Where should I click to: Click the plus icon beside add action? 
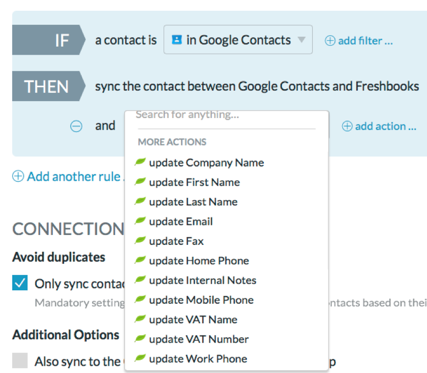(347, 126)
